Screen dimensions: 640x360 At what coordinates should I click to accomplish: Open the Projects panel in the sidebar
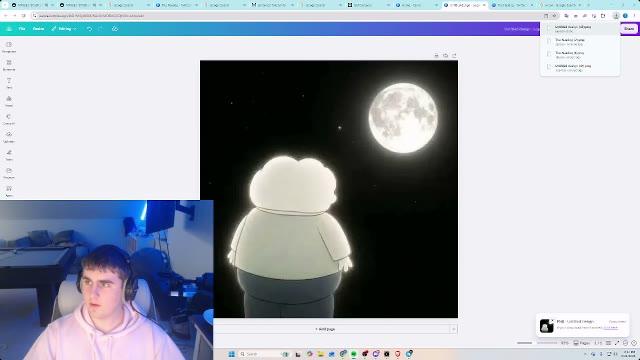9,173
